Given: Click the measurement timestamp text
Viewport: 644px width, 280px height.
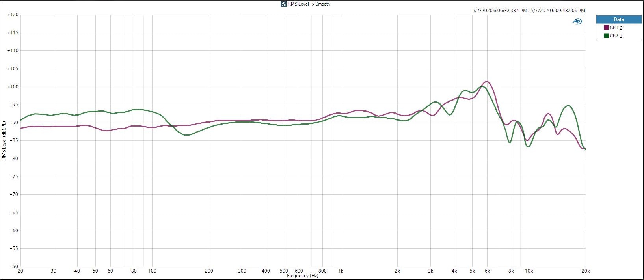Looking at the screenshot, I should tap(528, 11).
